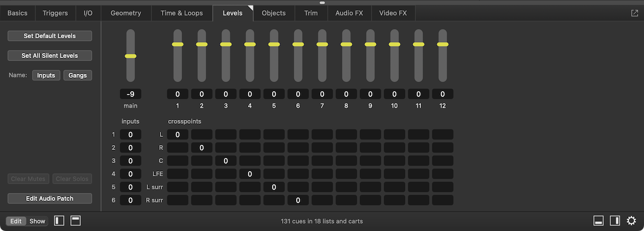This screenshot has height=231, width=644.
Task: Open workspace settings gear
Action: [x=631, y=221]
